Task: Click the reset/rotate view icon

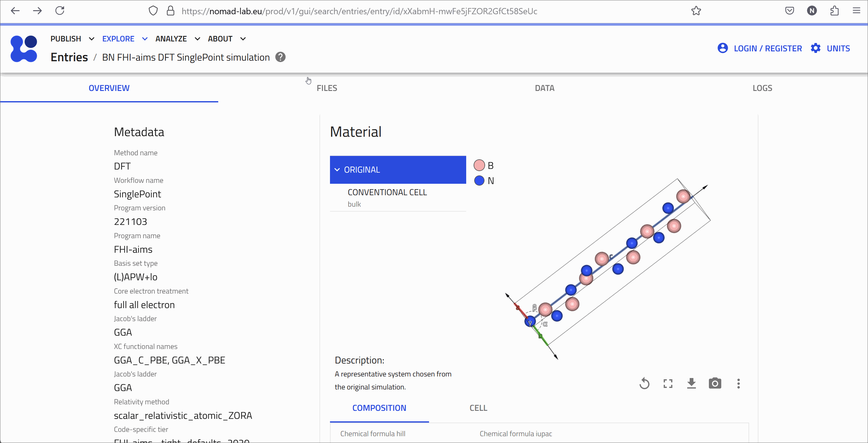Action: [644, 384]
